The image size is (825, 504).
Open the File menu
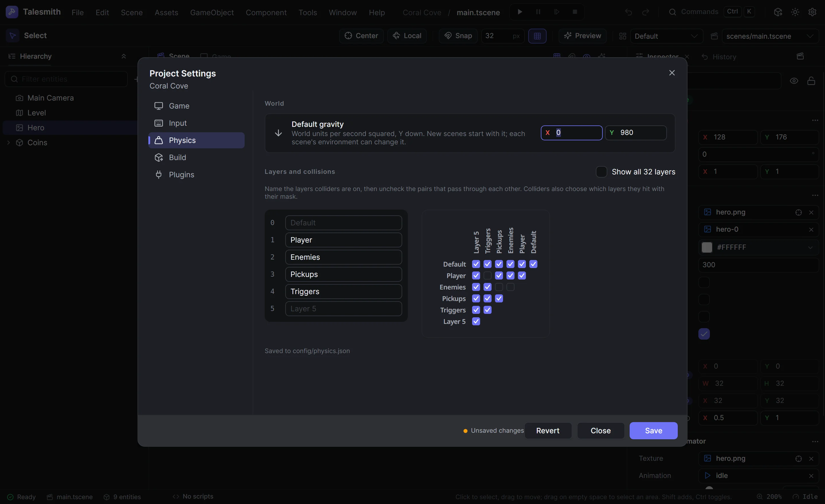click(77, 12)
